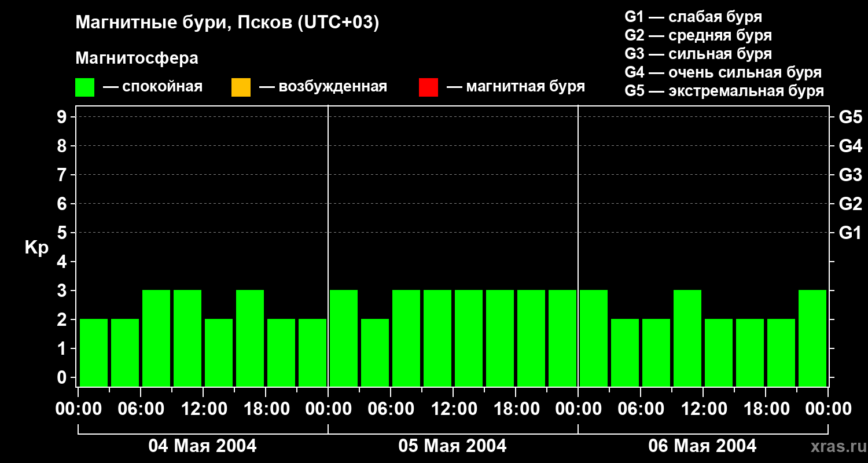The height and width of the screenshot is (463, 868).
Task: Click the "Магнитосфера" heading
Action: 137,58
